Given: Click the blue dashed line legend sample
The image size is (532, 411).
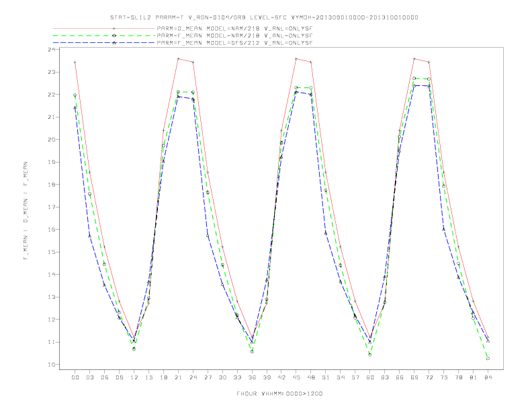Looking at the screenshot, I should (104, 43).
